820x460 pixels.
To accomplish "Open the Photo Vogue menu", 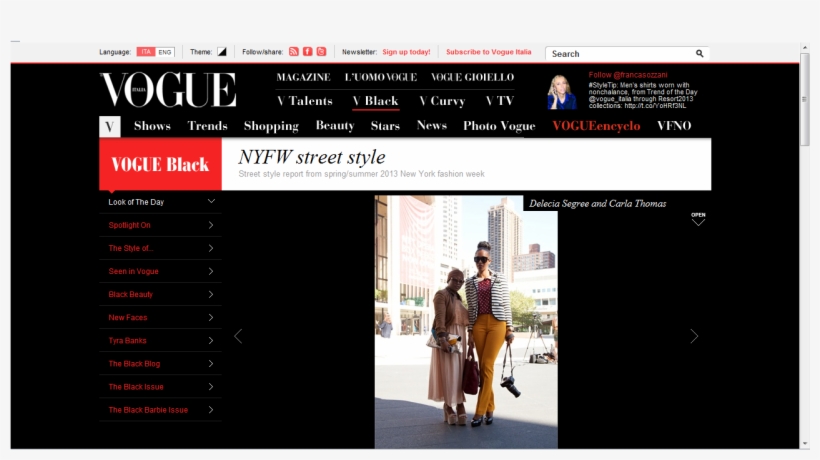I will coord(499,126).
